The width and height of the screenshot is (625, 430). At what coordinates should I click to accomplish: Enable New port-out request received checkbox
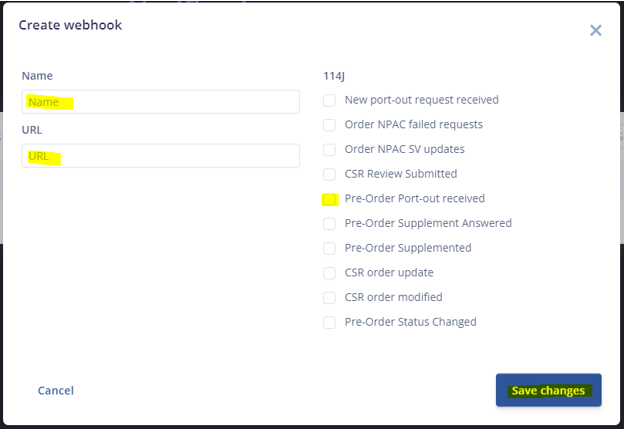coord(329,100)
